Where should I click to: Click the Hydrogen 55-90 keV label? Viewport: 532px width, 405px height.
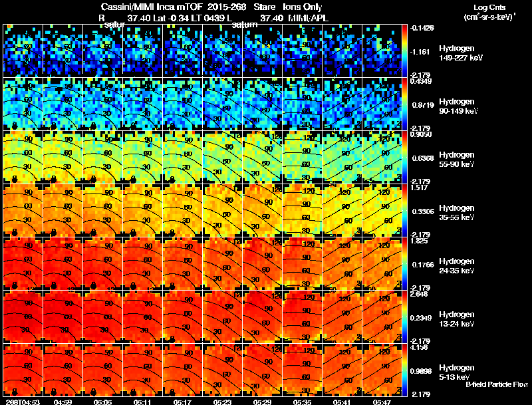pos(457,160)
